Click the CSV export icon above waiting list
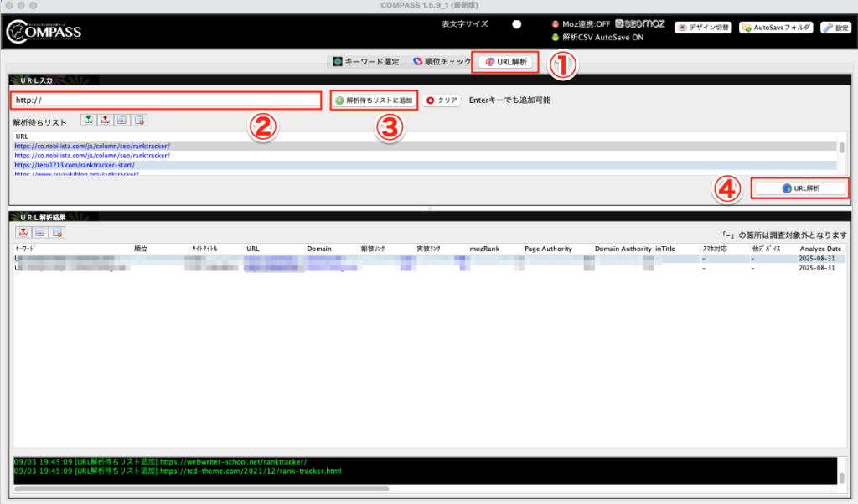Viewport: 858px width, 504px height. click(x=106, y=121)
